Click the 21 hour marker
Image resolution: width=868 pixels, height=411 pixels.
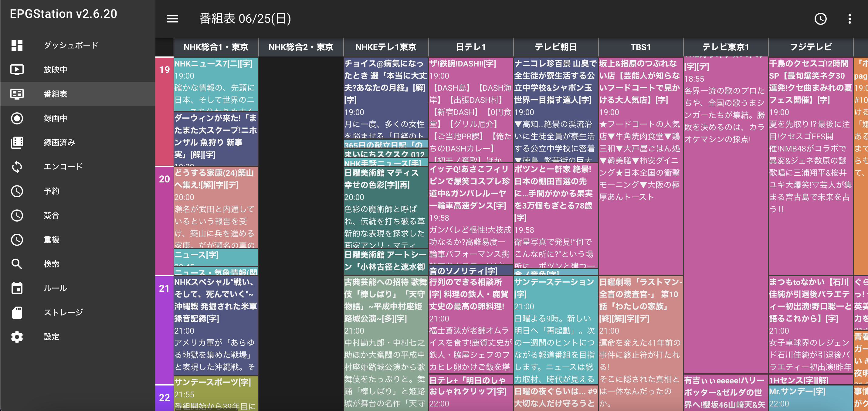pos(164,288)
